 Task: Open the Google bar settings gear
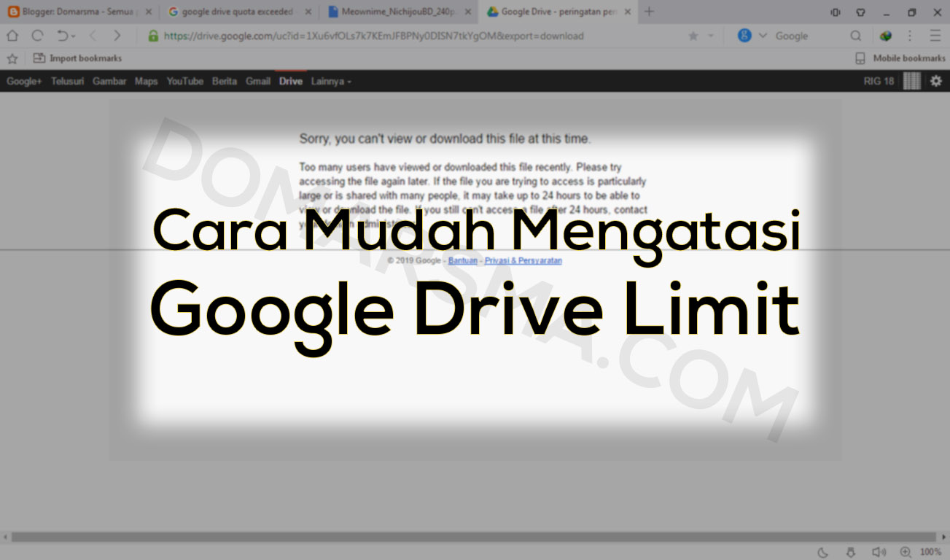pyautogui.click(x=936, y=81)
